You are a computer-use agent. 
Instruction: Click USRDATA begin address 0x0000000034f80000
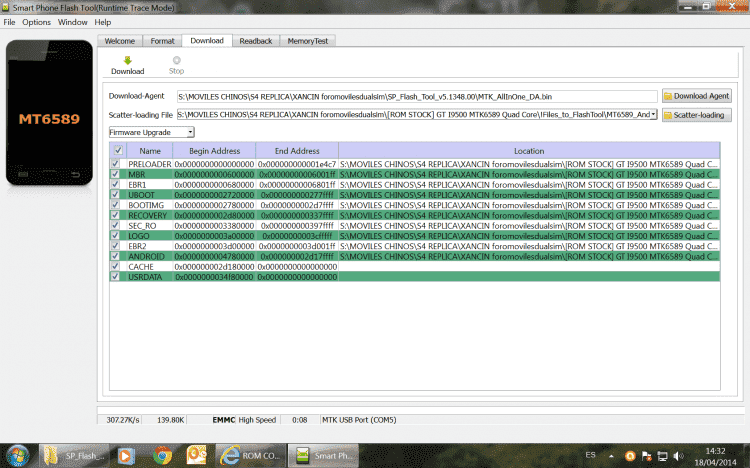pos(214,277)
